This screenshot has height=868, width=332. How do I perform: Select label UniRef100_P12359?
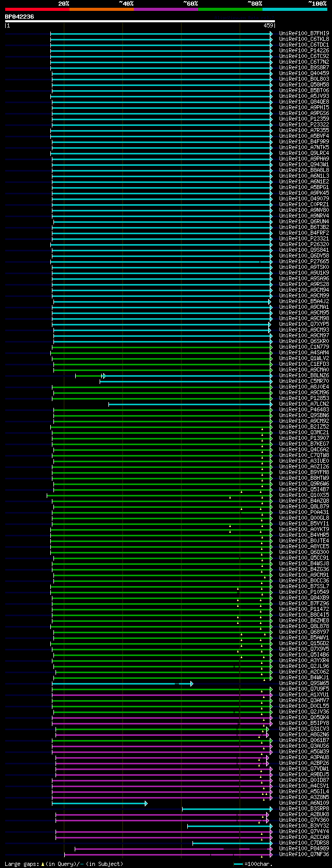pyautogui.click(x=304, y=119)
